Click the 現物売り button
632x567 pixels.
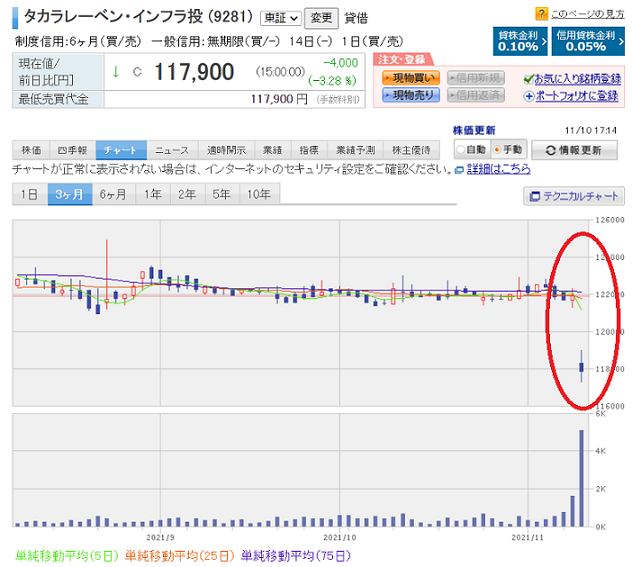(x=411, y=95)
